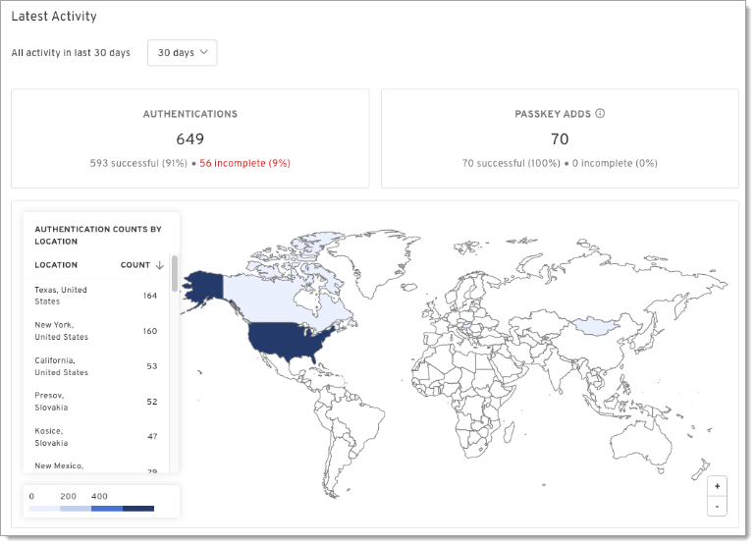This screenshot has height=546, width=756.
Task: Click the red 56 incomplete text
Action: tap(244, 163)
